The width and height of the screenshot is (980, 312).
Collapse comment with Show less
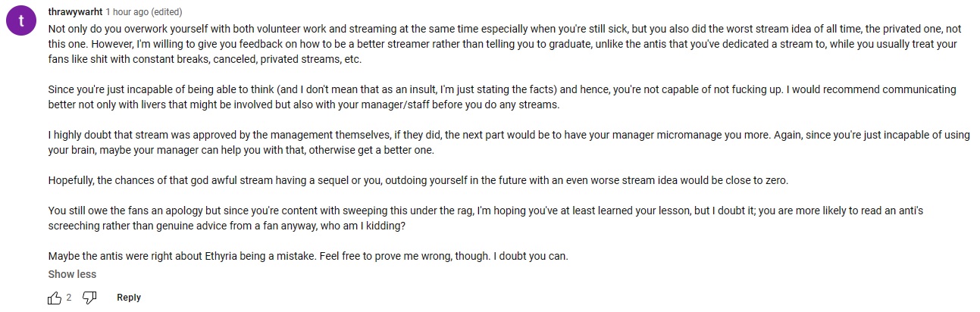point(72,274)
